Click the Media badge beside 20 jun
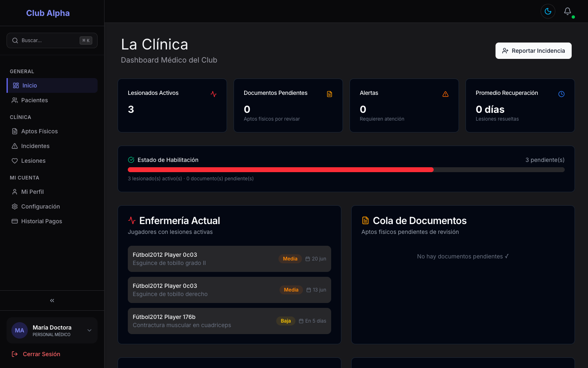 click(x=290, y=259)
